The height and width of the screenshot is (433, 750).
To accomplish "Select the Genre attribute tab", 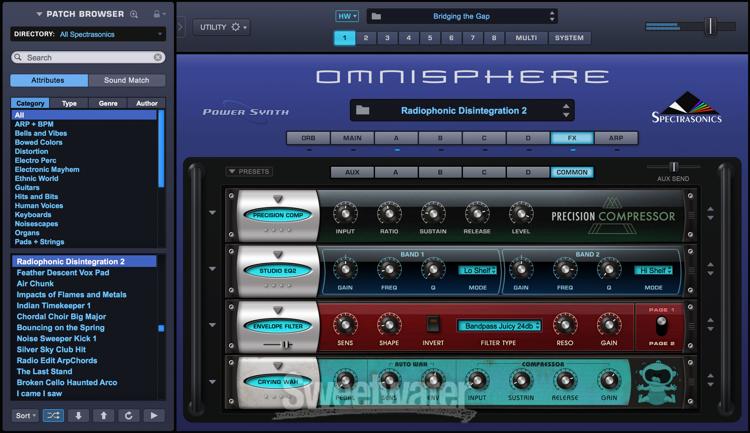I will coord(108,103).
